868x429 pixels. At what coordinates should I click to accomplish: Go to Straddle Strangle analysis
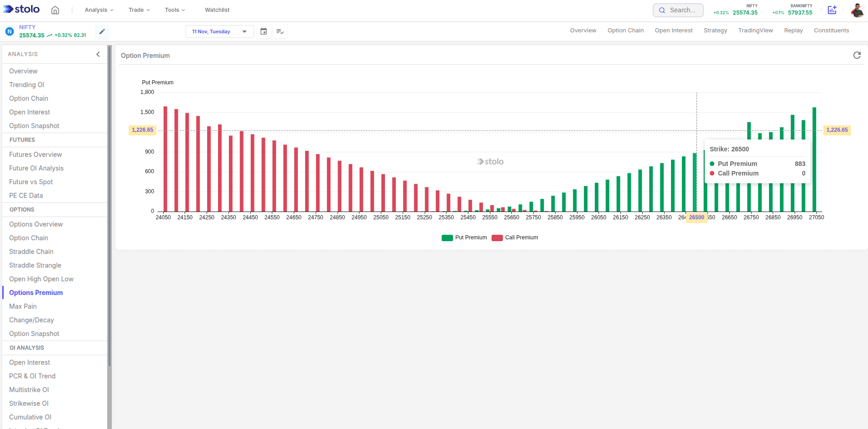tap(35, 265)
